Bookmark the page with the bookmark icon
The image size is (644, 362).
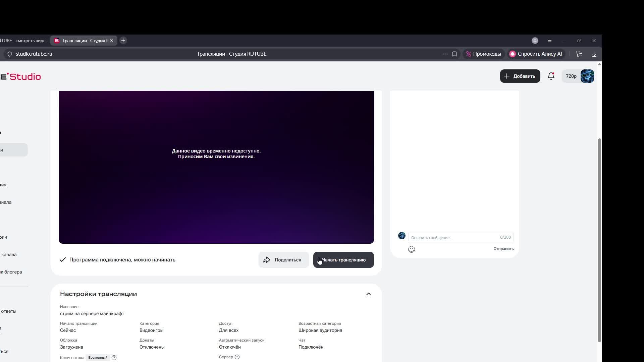tap(454, 54)
